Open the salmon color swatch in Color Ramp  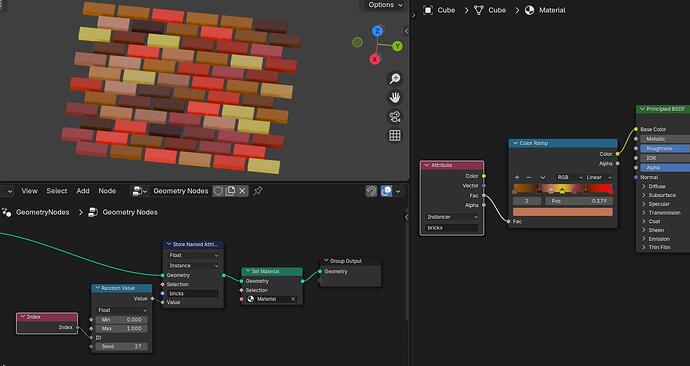coord(563,212)
